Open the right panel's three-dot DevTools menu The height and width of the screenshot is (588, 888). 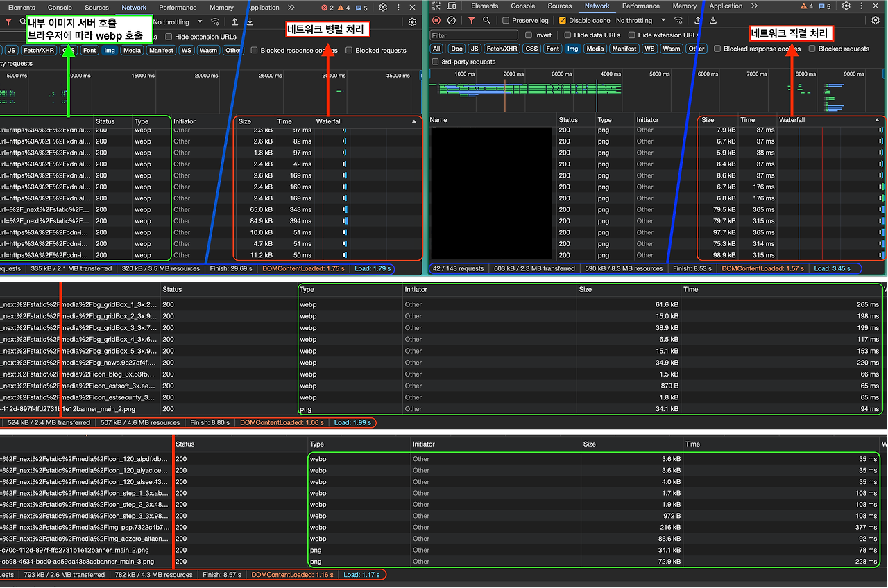(862, 6)
